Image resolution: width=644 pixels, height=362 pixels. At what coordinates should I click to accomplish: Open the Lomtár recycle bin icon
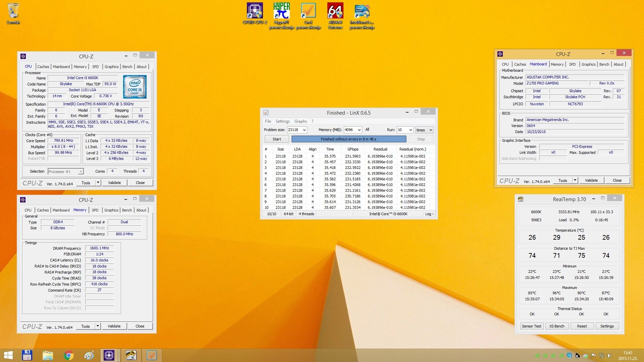click(13, 13)
